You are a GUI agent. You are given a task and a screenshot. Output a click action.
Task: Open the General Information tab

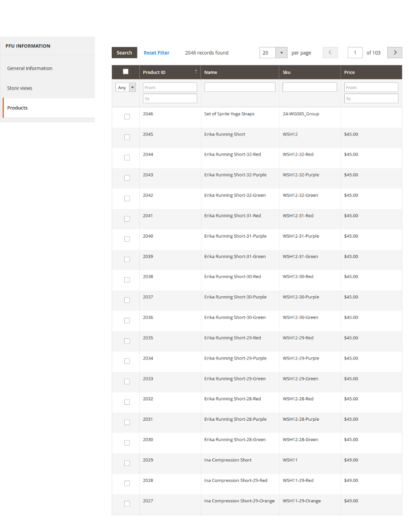[x=30, y=68]
